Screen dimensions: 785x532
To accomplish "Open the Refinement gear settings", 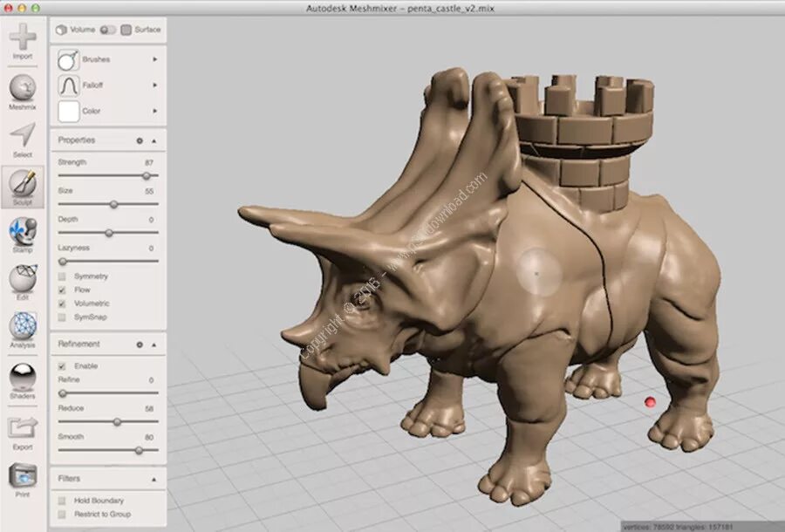I will click(x=140, y=344).
